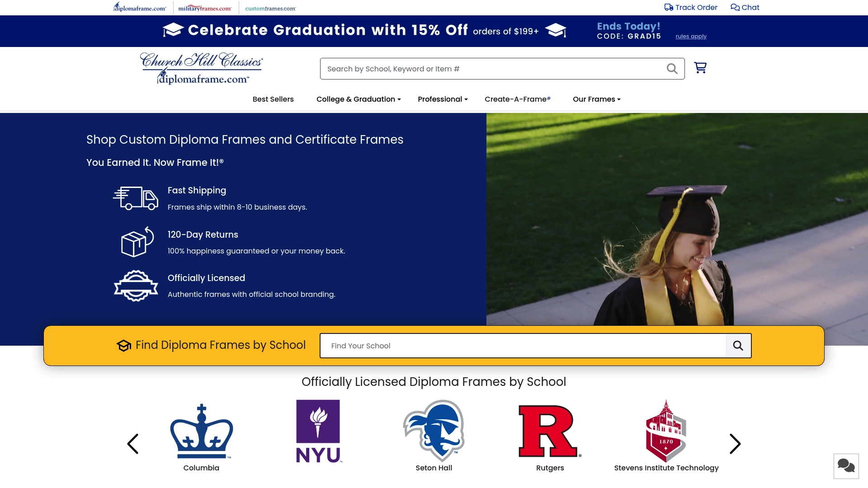Select the Stevens Institute Technology logo
This screenshot has width=868, height=488.
666,431
